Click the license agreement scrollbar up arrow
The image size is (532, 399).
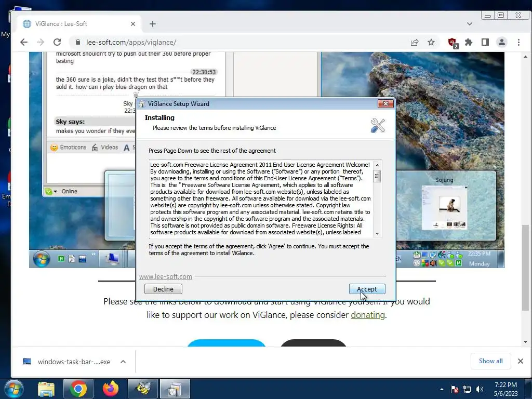pyautogui.click(x=377, y=165)
